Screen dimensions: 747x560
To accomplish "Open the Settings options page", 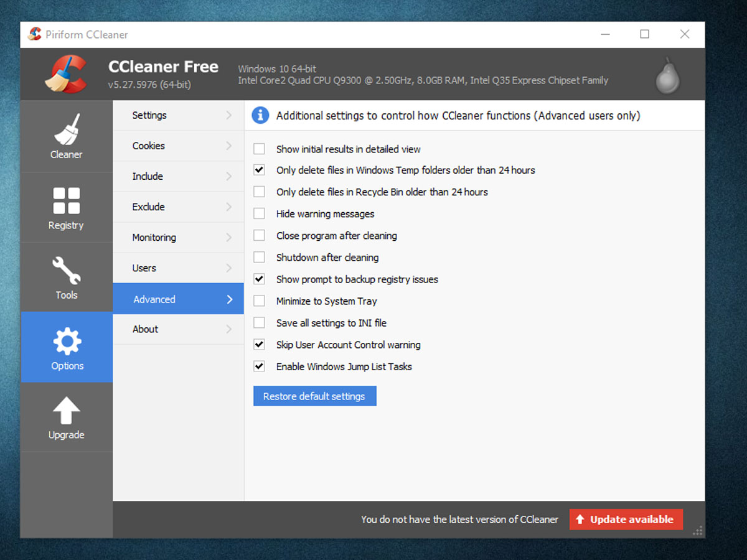I will (178, 115).
